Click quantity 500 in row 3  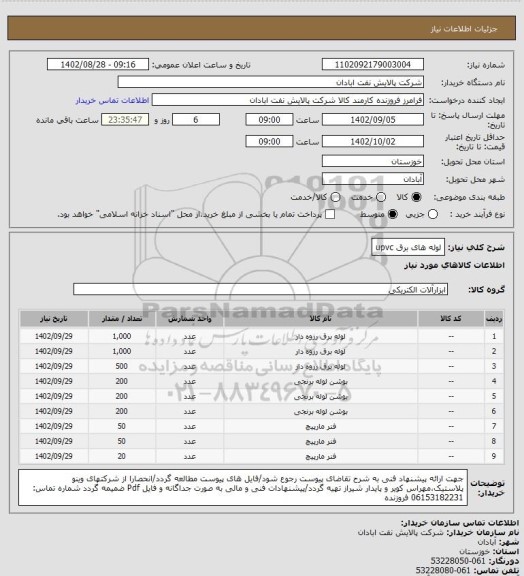pos(122,366)
